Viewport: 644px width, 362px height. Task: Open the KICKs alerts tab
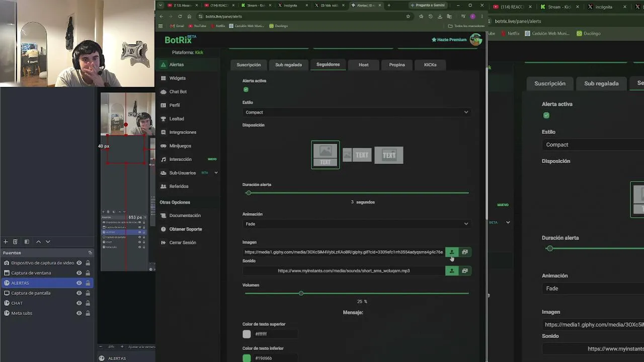[x=430, y=65]
